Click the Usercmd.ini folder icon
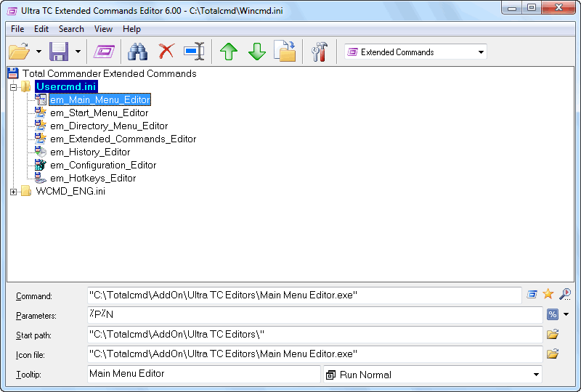The height and width of the screenshot is (392, 581). (x=26, y=86)
